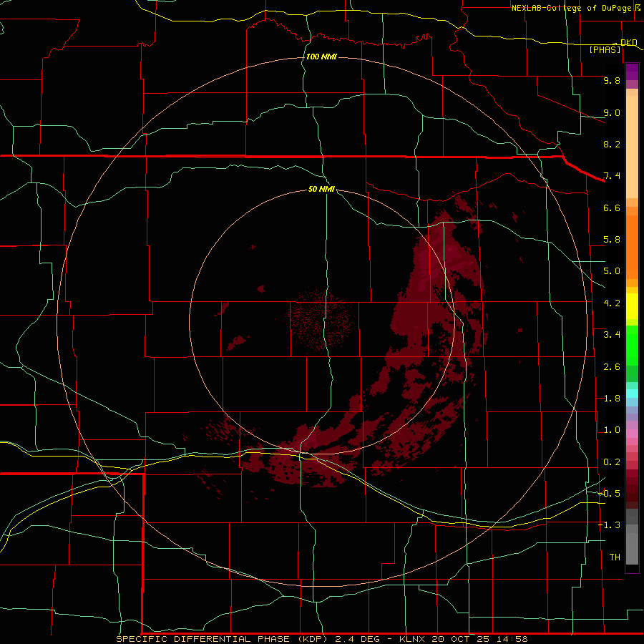Click the 2.6 value on the color scale
The height and width of the screenshot is (644, 644).
click(612, 367)
